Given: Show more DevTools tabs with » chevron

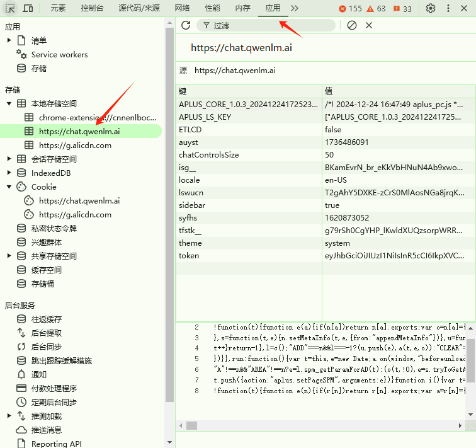Looking at the screenshot, I should (x=295, y=8).
